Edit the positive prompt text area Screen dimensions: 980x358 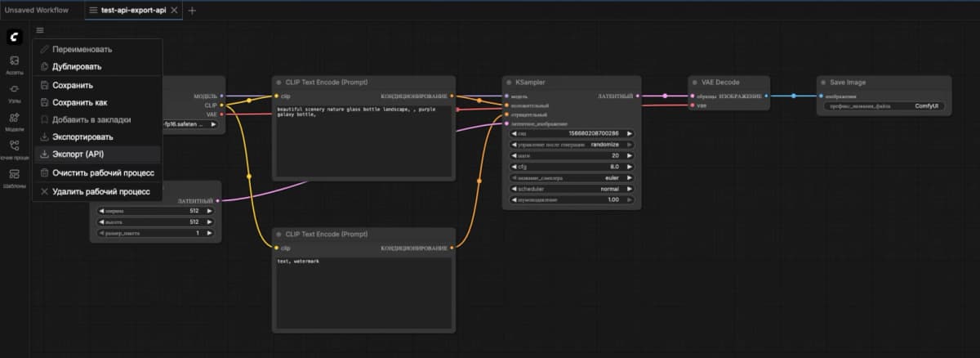tap(363, 141)
